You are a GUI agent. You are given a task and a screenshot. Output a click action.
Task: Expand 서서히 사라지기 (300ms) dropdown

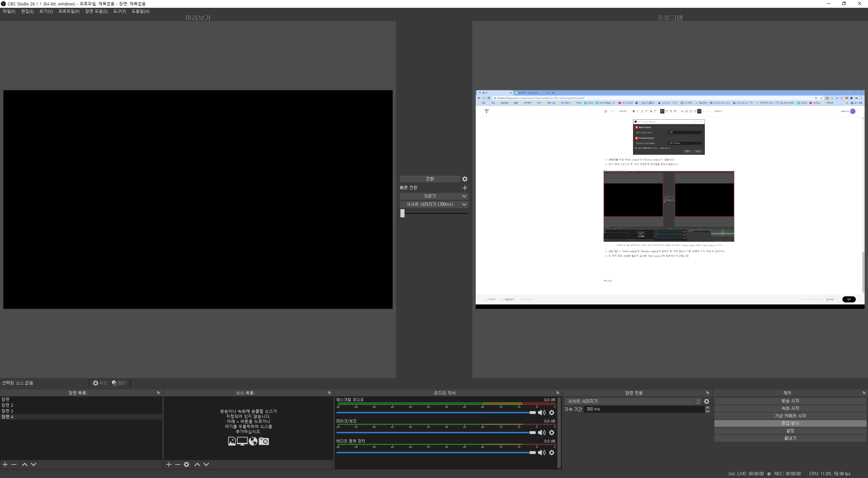point(464,204)
